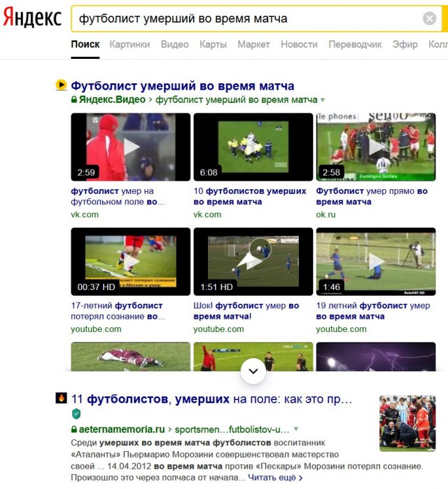
Task: Click the Яндекс logo
Action: click(32, 18)
